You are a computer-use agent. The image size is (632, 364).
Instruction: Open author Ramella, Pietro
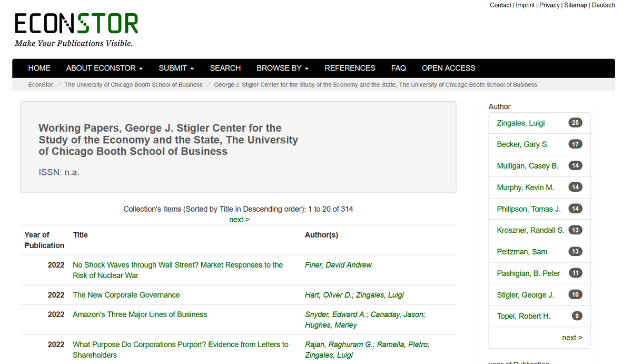tap(402, 345)
